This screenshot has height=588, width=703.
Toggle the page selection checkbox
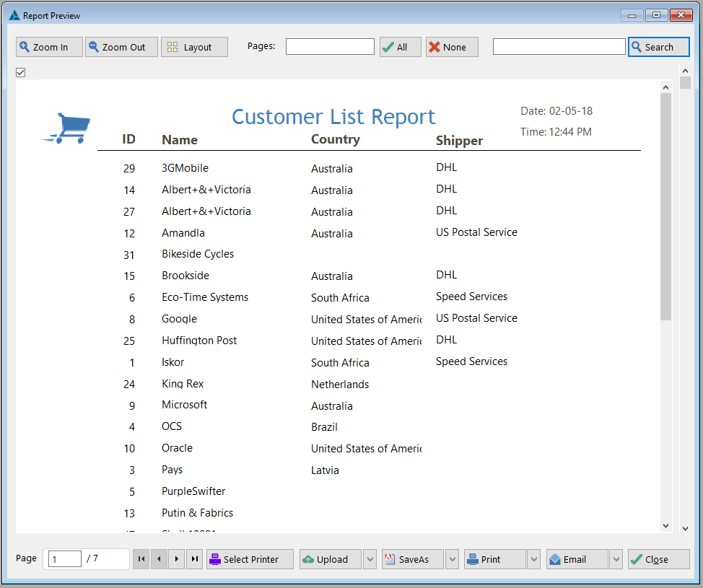[21, 72]
